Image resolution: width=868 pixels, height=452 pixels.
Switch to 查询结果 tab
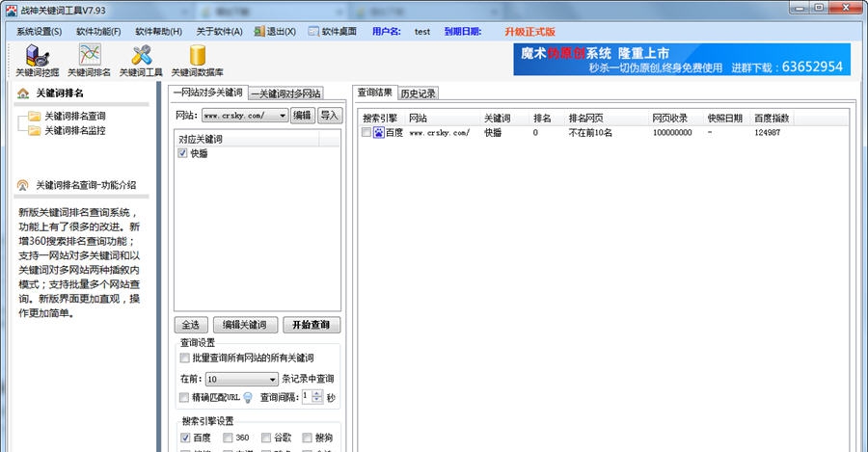click(375, 93)
